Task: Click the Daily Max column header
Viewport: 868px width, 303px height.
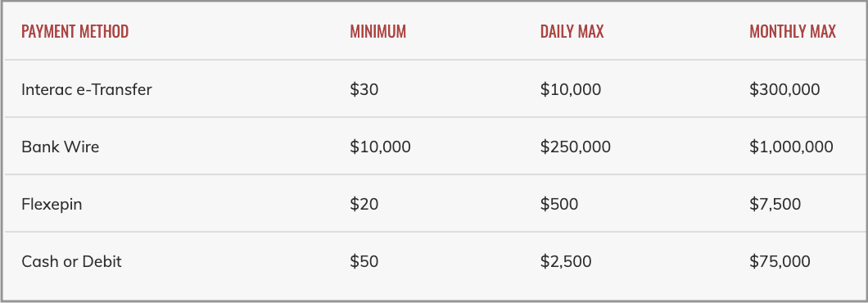Action: [x=572, y=32]
